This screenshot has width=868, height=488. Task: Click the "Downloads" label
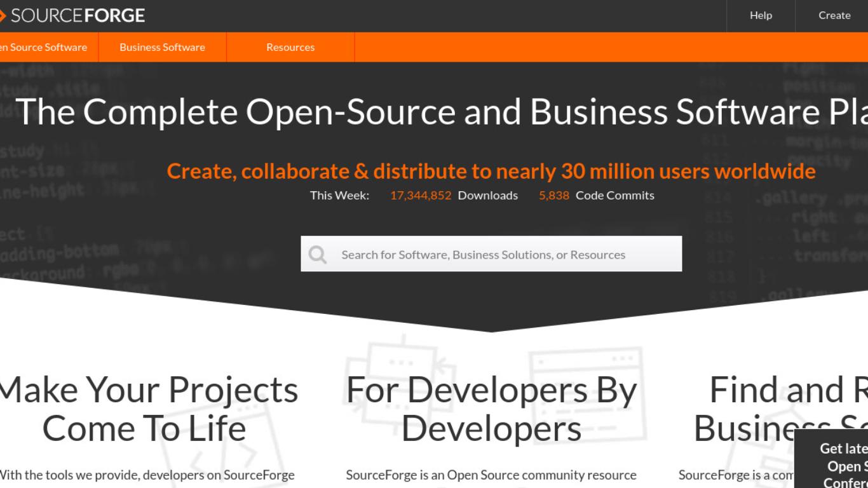[x=488, y=195]
